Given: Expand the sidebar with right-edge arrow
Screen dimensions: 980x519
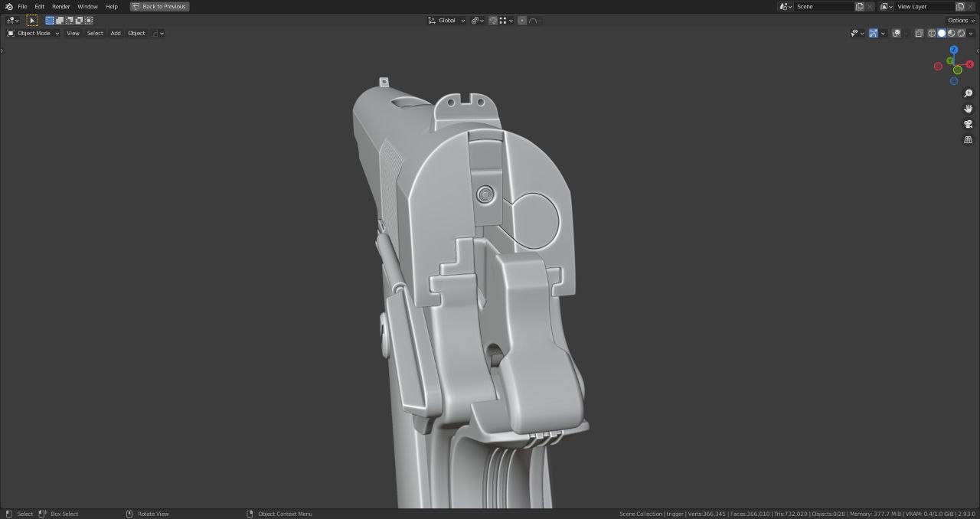Looking at the screenshot, I should [978, 51].
